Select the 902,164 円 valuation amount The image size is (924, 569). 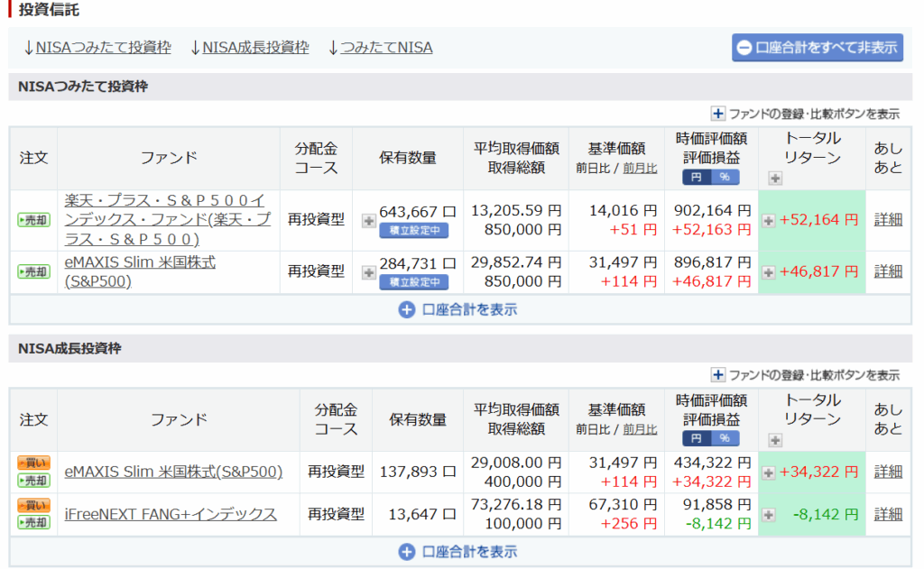click(x=712, y=210)
